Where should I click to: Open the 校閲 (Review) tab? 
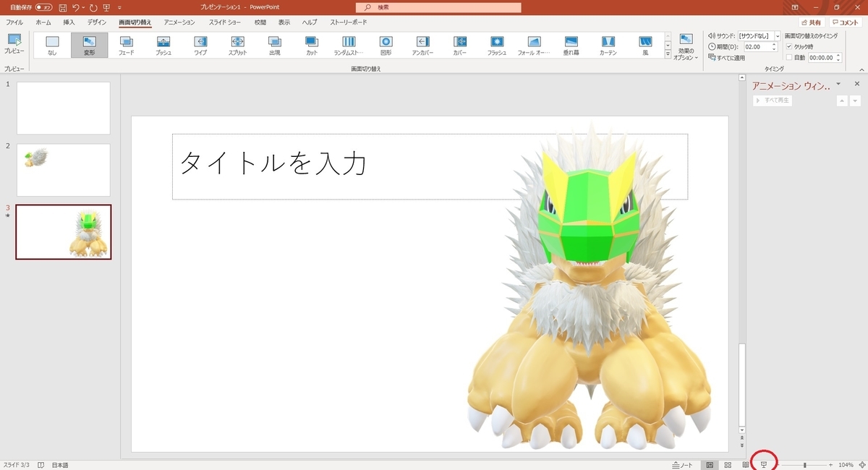(x=260, y=22)
